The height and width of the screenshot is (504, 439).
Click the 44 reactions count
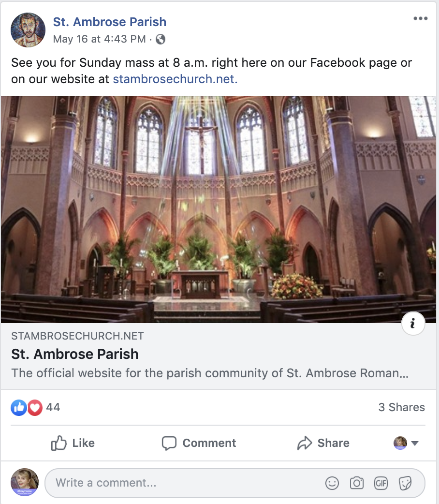pos(53,407)
